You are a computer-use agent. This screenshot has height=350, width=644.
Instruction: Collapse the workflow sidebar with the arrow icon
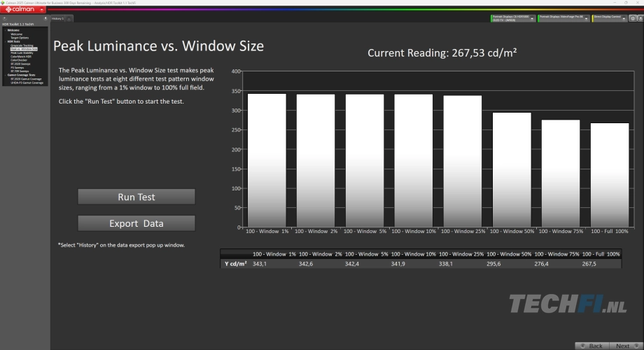coord(44,18)
